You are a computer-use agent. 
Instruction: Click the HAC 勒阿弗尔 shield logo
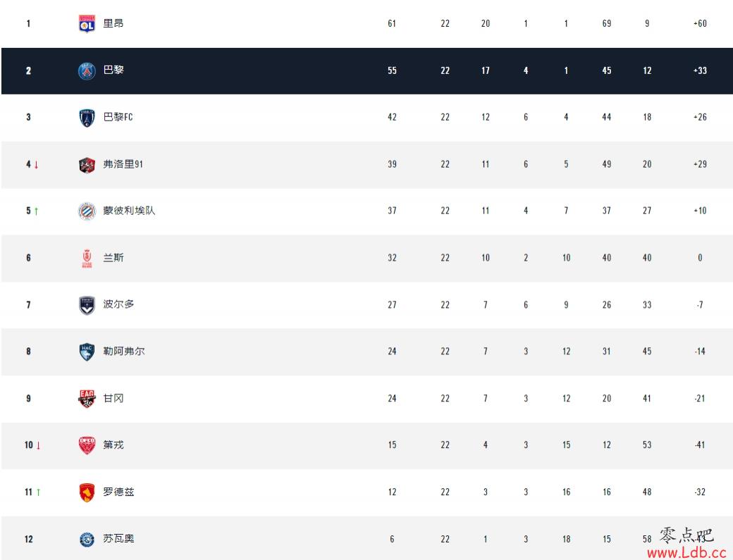87,351
